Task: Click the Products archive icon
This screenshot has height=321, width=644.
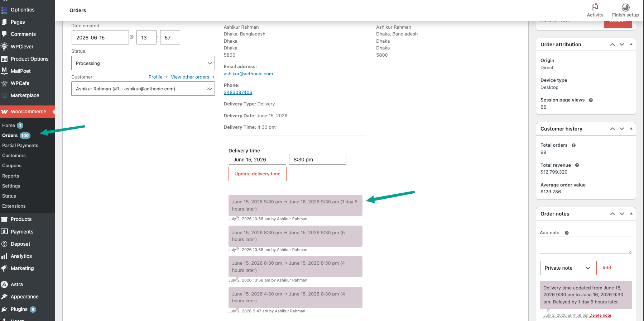Action: tap(4, 219)
